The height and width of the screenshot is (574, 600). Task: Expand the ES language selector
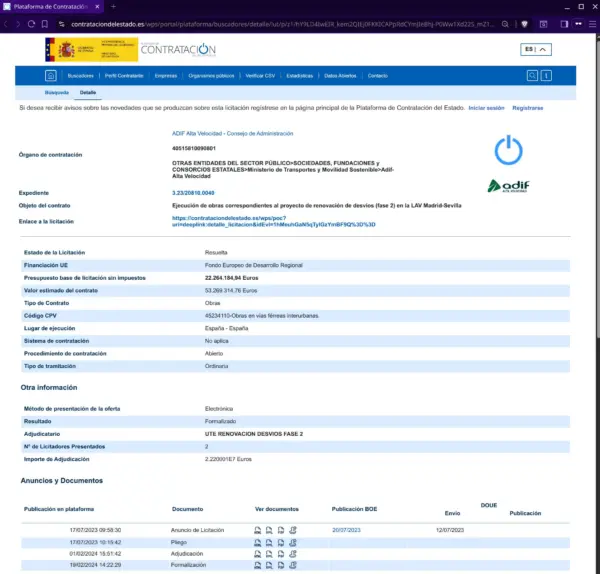[x=536, y=49]
